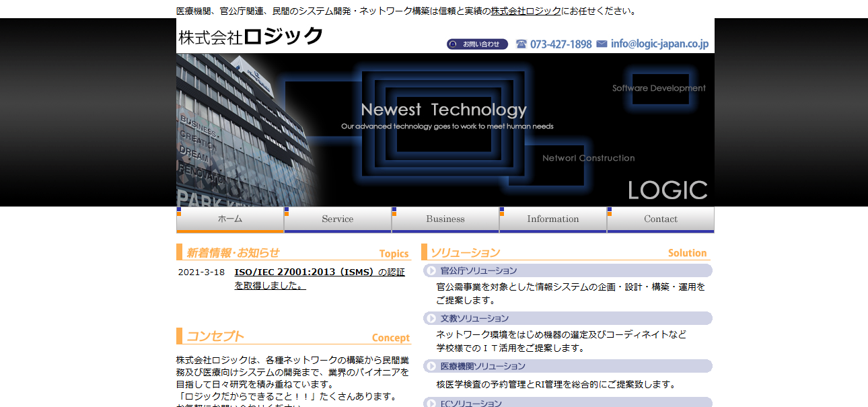The height and width of the screenshot is (407, 868).
Task: Click arrow icon beside 官公庁ソリューション
Action: [x=431, y=270]
